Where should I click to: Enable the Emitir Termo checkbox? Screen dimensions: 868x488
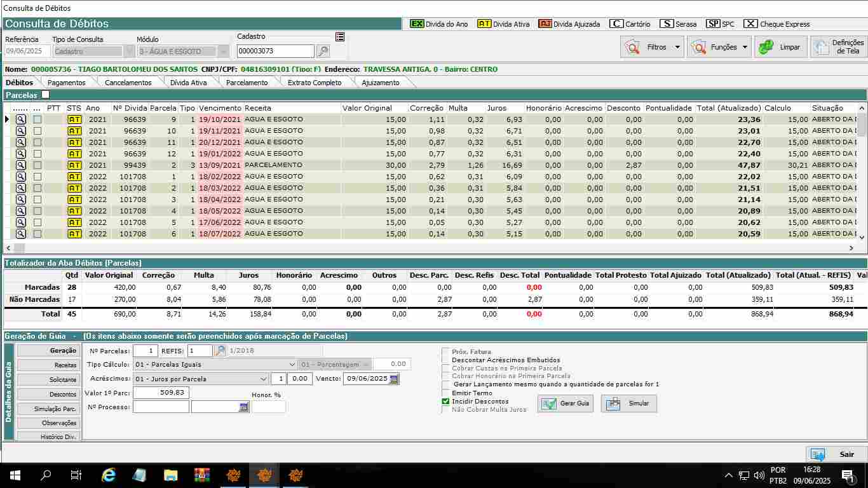click(x=445, y=393)
